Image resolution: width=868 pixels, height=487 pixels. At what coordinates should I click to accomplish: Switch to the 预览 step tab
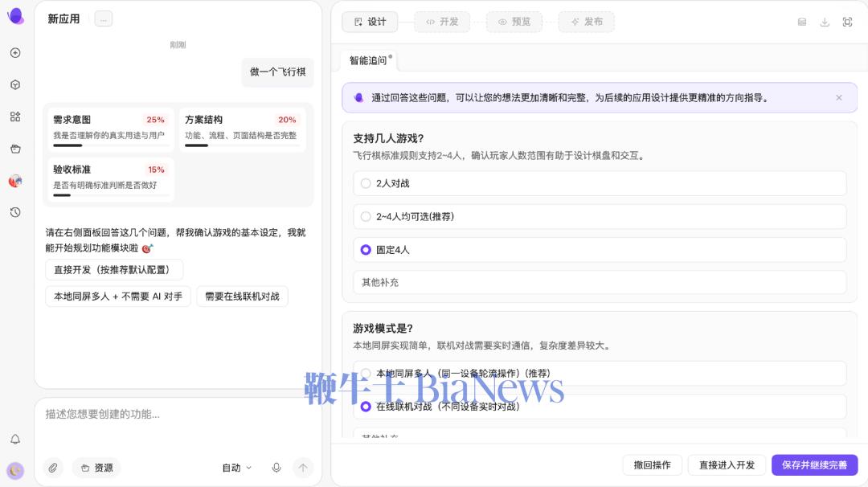coord(514,23)
